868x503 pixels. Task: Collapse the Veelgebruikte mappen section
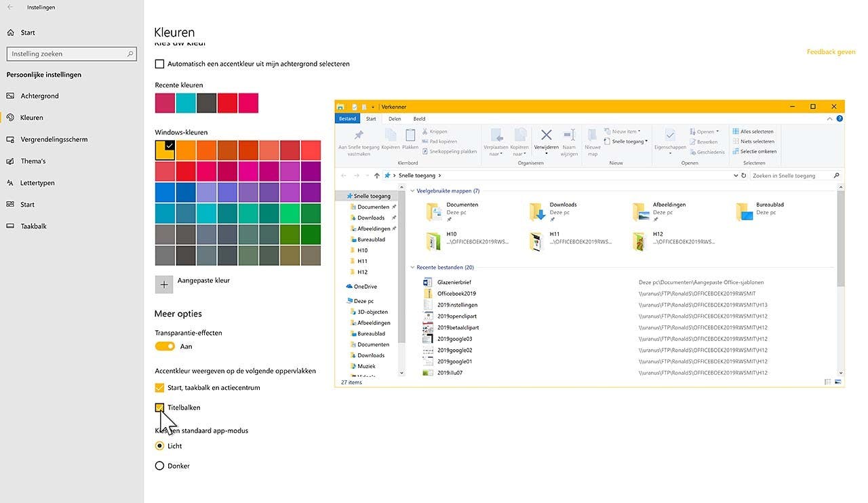coord(412,190)
